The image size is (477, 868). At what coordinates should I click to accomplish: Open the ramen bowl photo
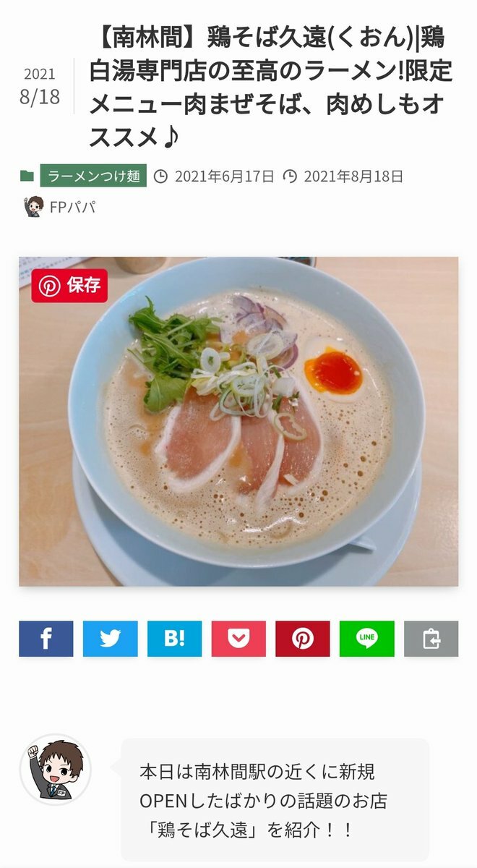tap(239, 421)
